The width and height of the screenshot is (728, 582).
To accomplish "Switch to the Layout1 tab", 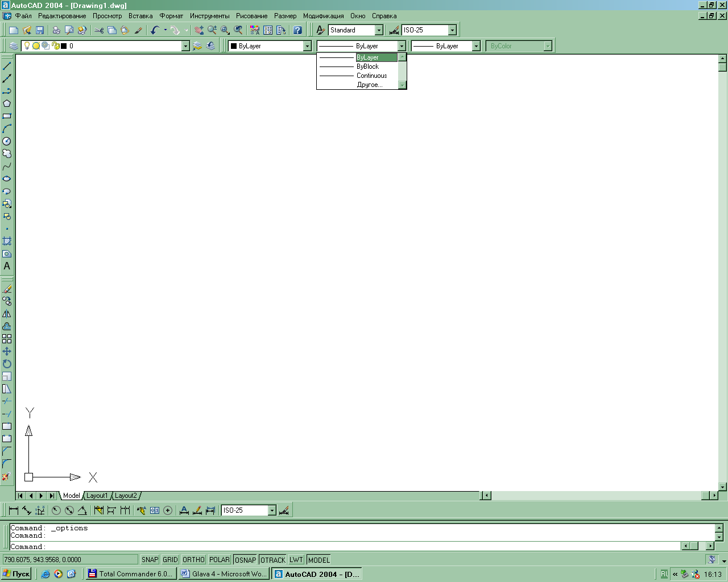I will [x=97, y=496].
